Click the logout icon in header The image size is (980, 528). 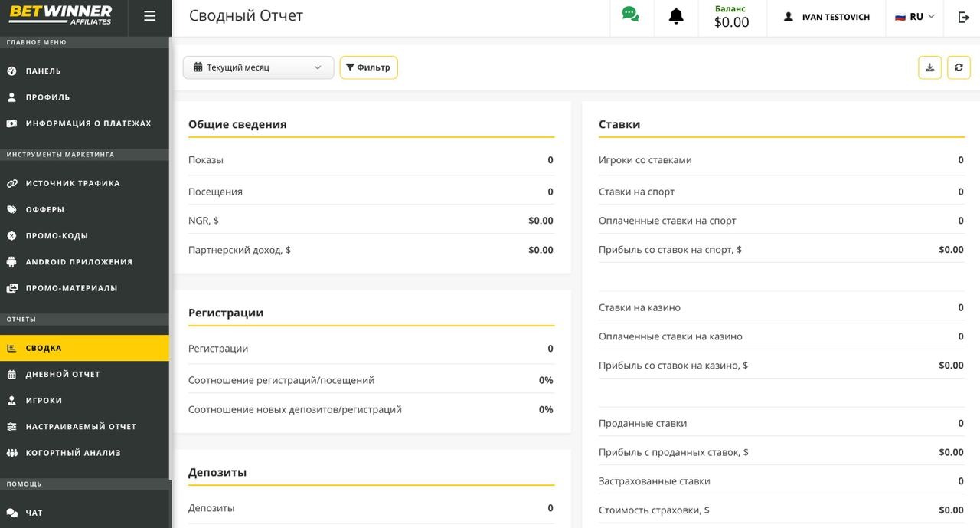click(x=963, y=17)
